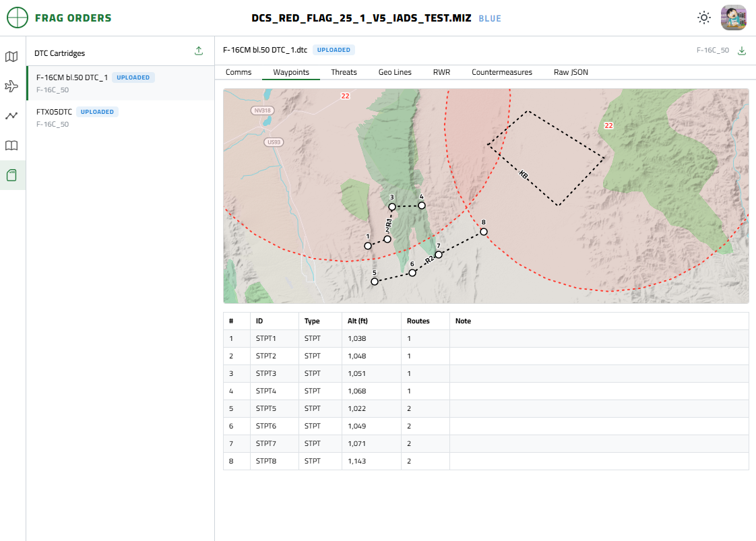756x541 pixels.
Task: Click the STPT1 table row ID
Action: point(266,338)
